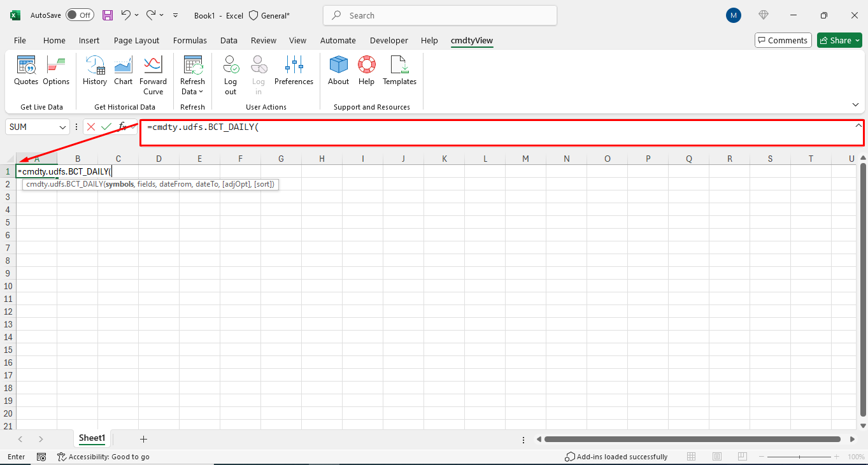Screen dimensions: 868x465
Task: Launch the History data tool
Action: (x=95, y=71)
